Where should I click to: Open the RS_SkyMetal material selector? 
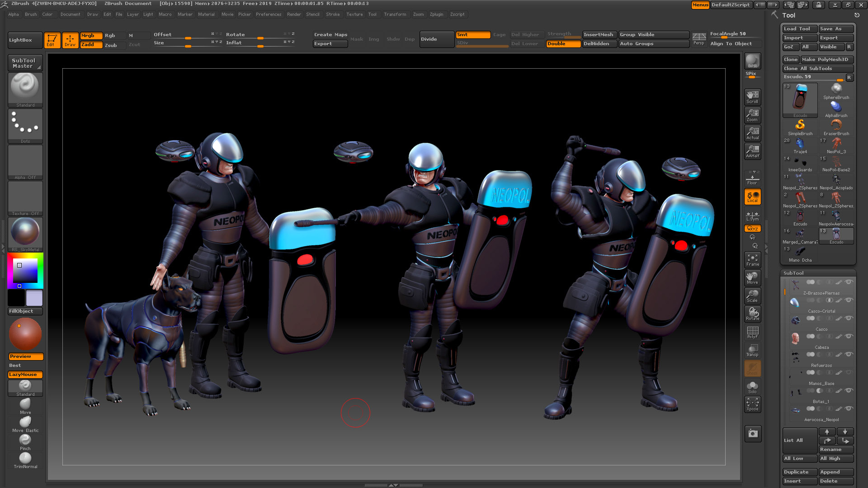(25, 234)
